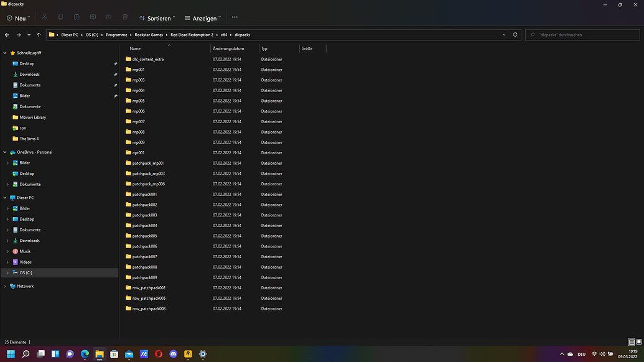Screen dimensions: 644x362
Task: Open Discord from the taskbar
Action: [174, 354]
